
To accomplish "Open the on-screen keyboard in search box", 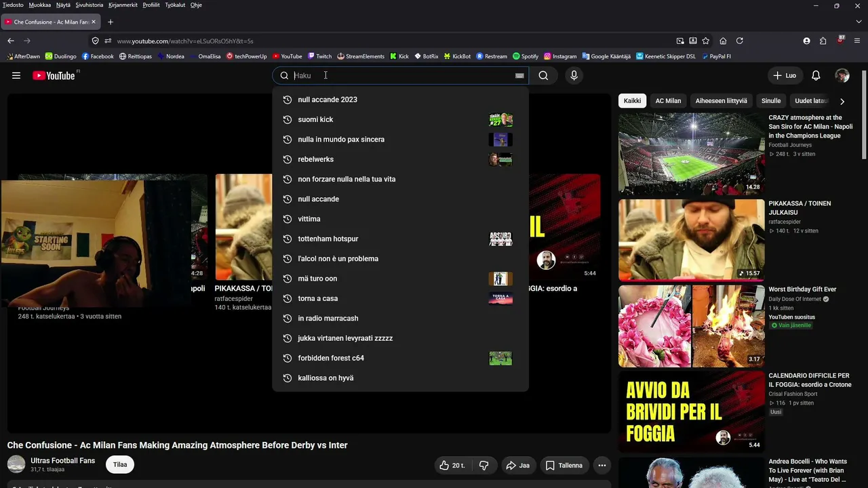I will (x=519, y=76).
